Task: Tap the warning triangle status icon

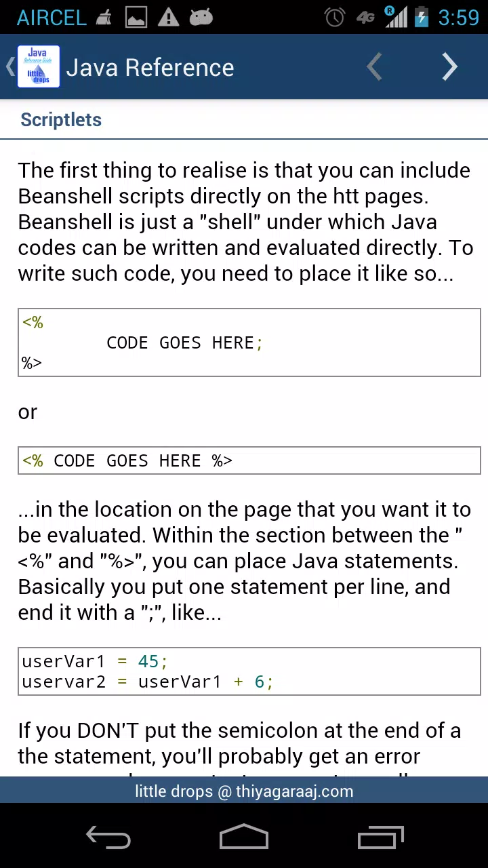Action: point(168,17)
